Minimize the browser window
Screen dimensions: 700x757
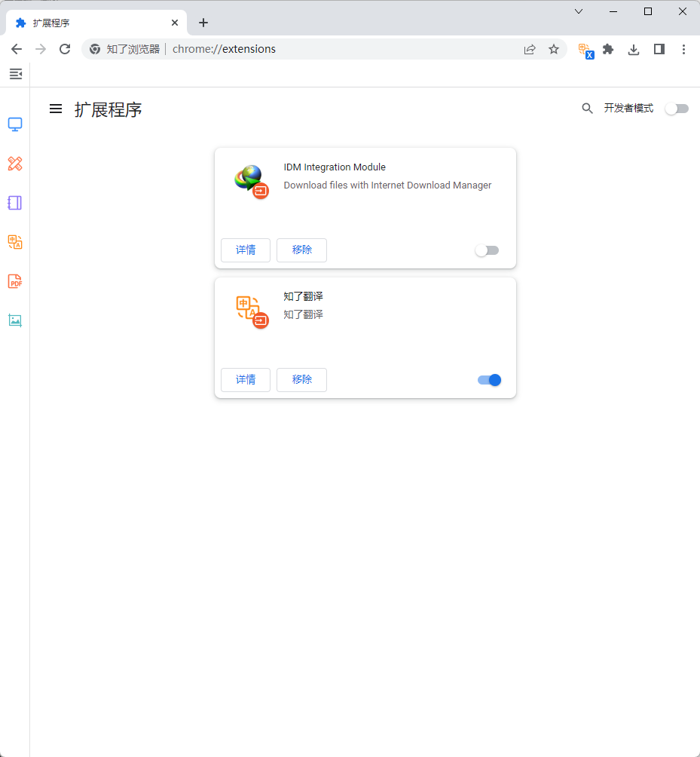tap(613, 11)
